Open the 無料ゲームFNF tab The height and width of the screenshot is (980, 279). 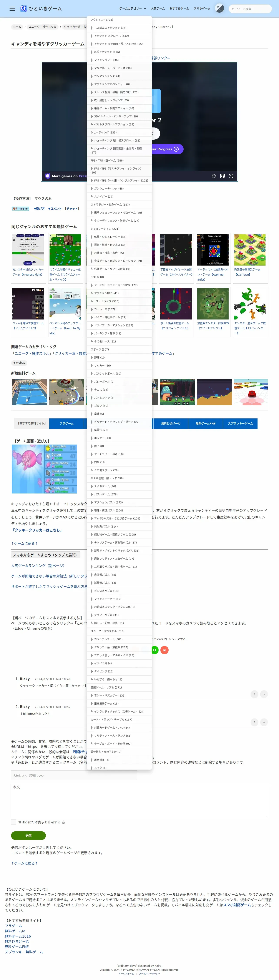click(x=205, y=423)
